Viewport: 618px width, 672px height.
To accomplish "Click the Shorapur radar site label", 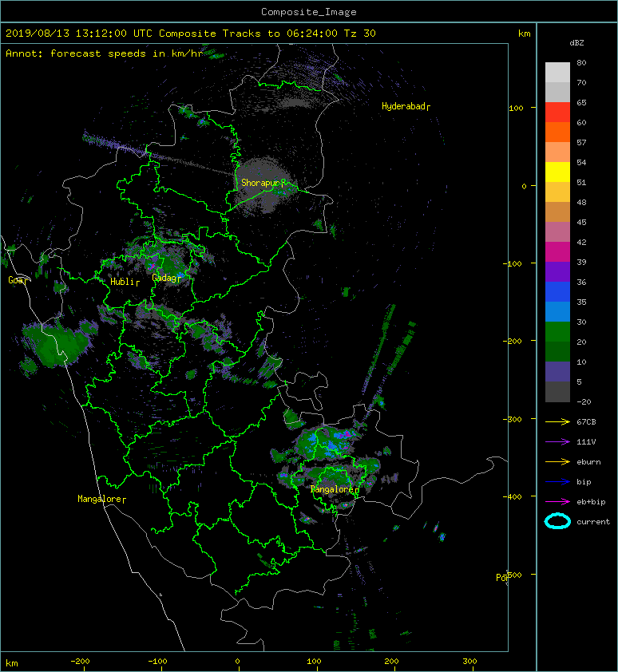I will pyautogui.click(x=261, y=183).
